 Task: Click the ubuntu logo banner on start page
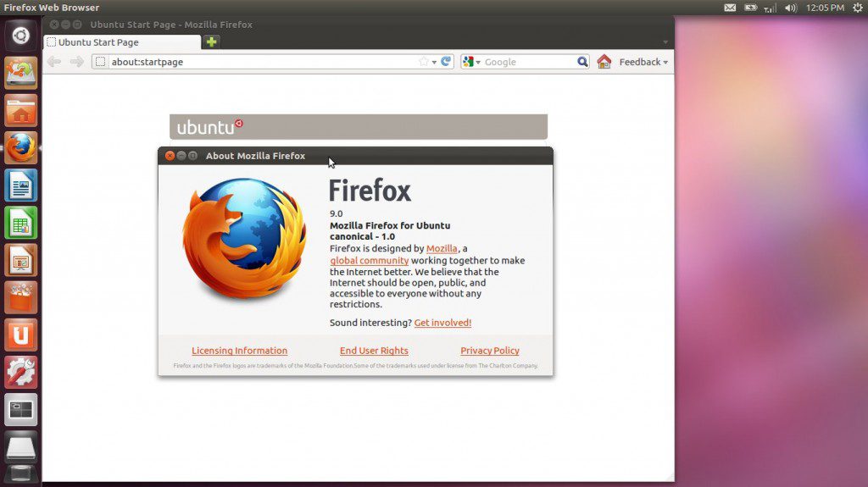[359, 127]
